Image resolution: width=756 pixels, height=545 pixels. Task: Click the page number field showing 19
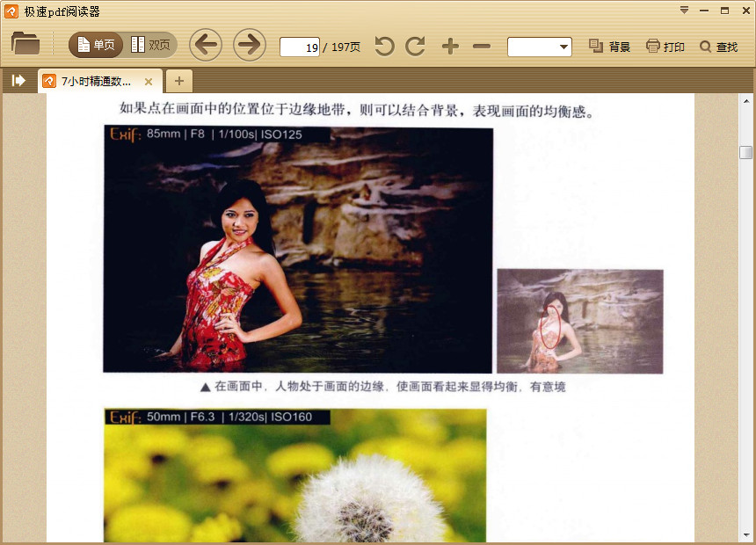point(300,47)
